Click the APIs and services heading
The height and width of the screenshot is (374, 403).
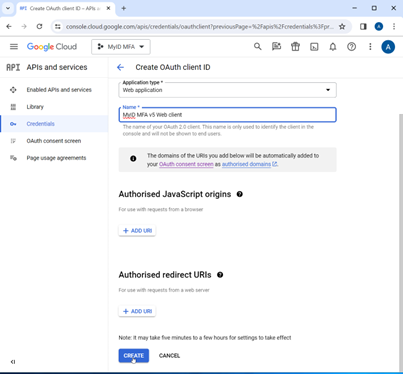pyautogui.click(x=57, y=67)
